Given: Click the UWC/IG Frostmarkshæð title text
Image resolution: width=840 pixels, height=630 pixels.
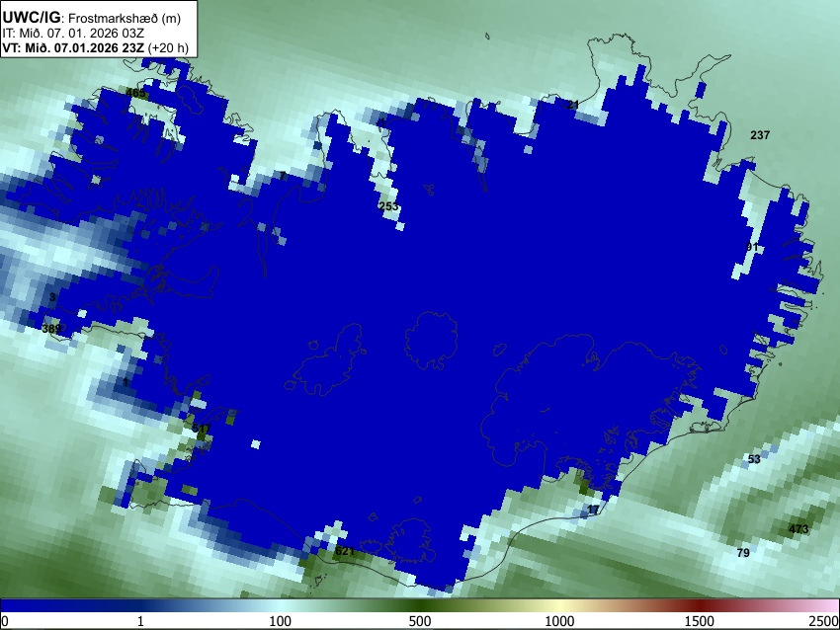Looking at the screenshot, I should 92,18.
